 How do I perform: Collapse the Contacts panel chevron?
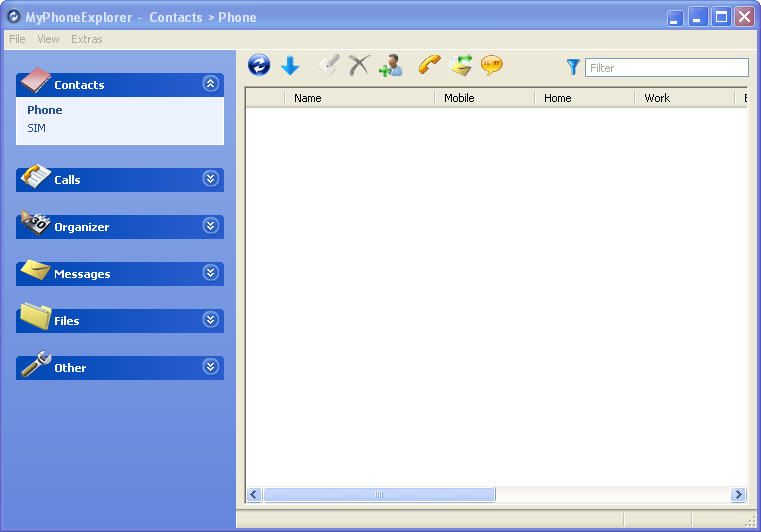[210, 83]
